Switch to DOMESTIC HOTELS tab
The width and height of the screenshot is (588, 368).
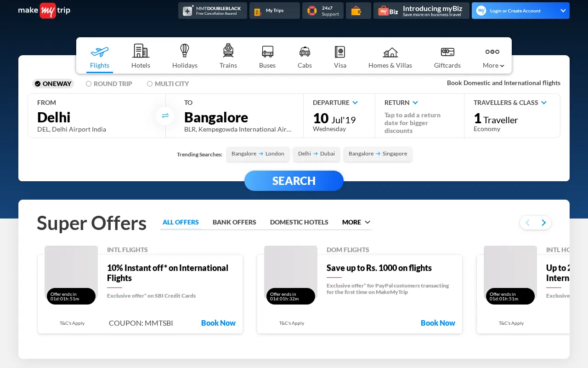299,222
